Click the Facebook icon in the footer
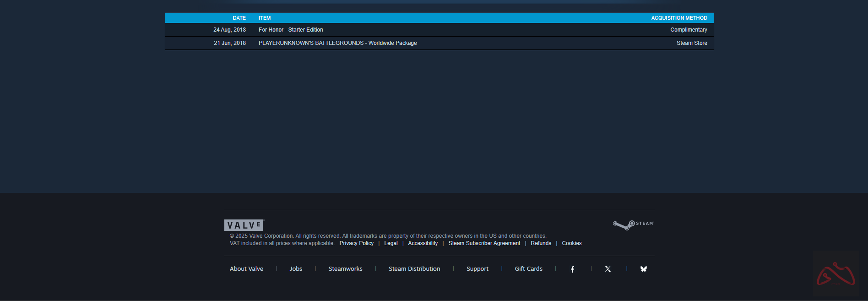This screenshot has height=301, width=868. click(x=572, y=269)
